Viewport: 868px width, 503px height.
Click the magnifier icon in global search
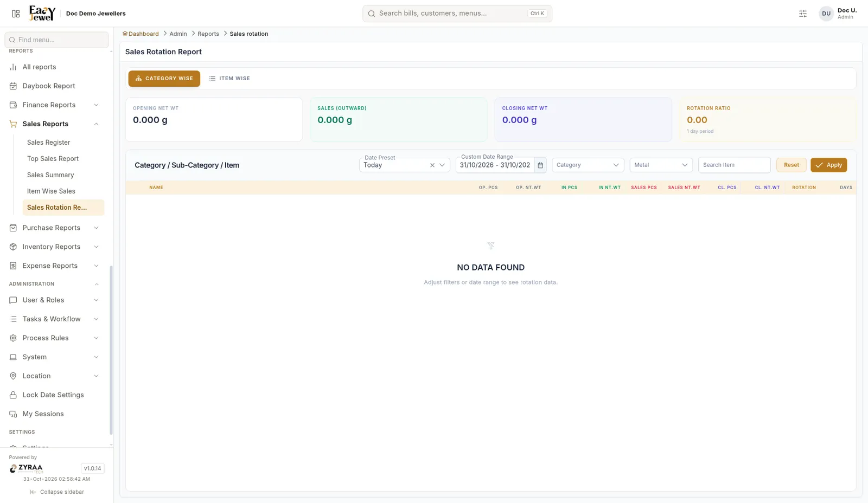click(372, 14)
